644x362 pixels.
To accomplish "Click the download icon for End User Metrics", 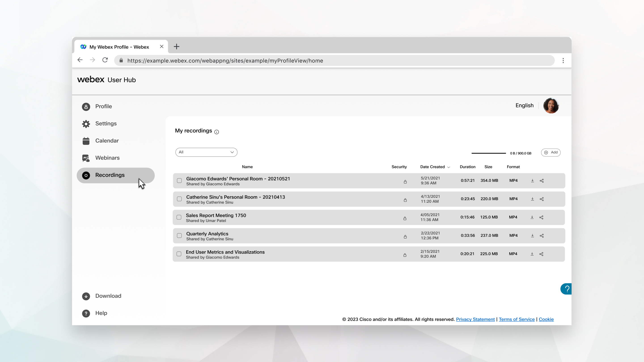I will (532, 254).
